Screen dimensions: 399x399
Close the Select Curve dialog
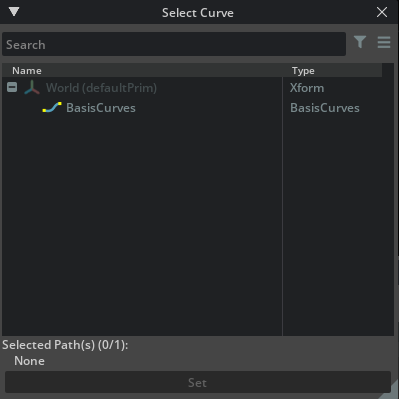(x=382, y=12)
